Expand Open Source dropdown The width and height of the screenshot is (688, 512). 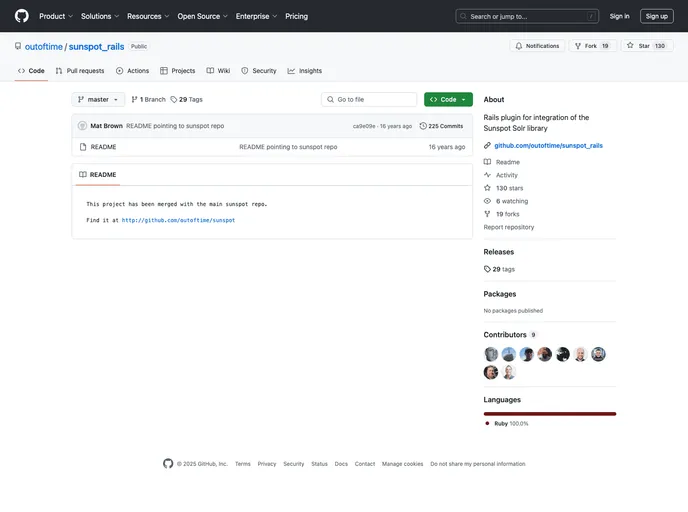(x=202, y=16)
